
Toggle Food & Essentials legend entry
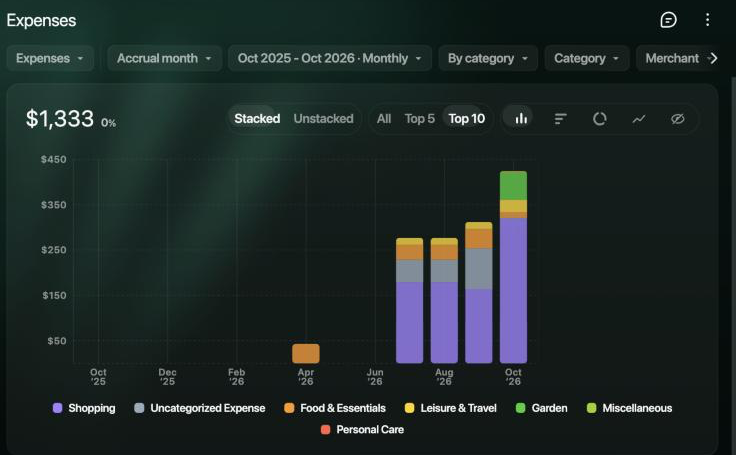click(x=335, y=408)
